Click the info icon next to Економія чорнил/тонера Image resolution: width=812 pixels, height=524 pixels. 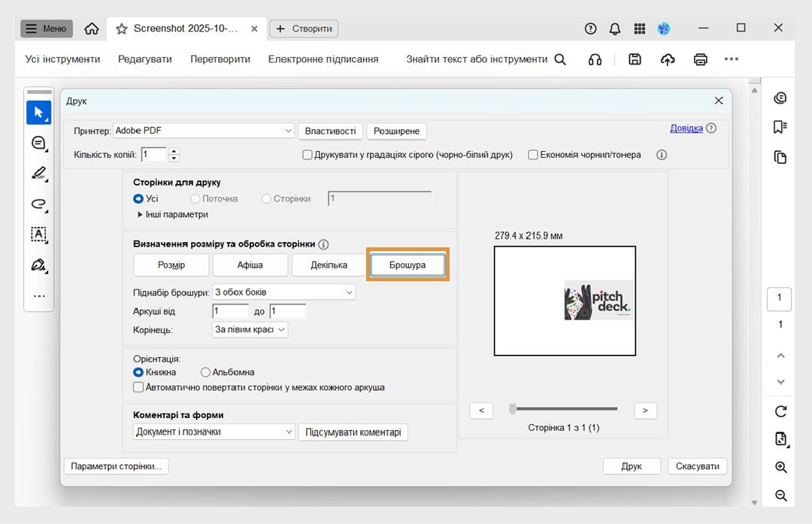(662, 155)
